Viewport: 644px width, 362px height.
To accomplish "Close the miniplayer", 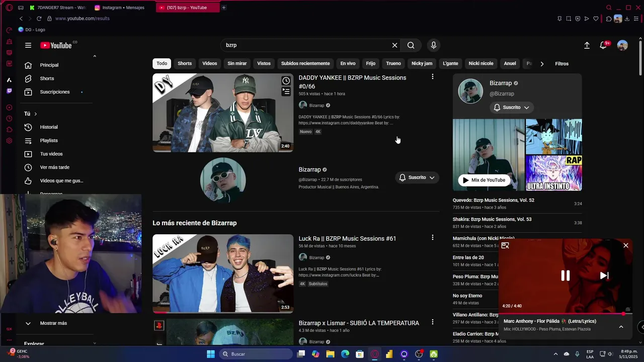I will pyautogui.click(x=626, y=245).
